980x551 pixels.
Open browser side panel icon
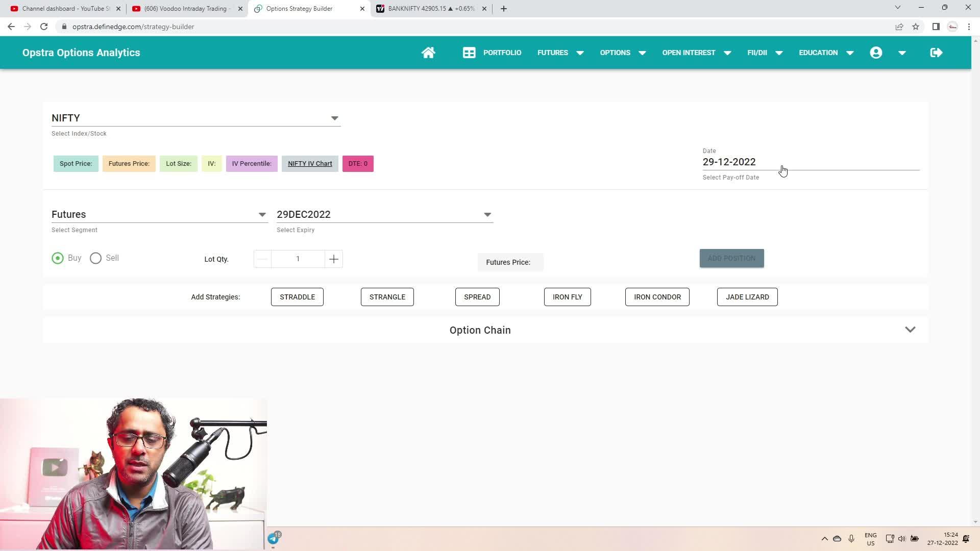[936, 27]
